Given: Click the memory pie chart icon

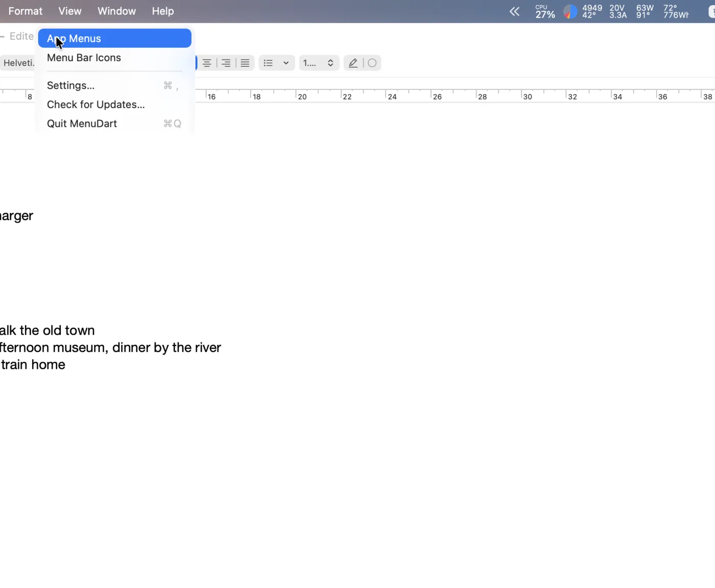Looking at the screenshot, I should (570, 11).
